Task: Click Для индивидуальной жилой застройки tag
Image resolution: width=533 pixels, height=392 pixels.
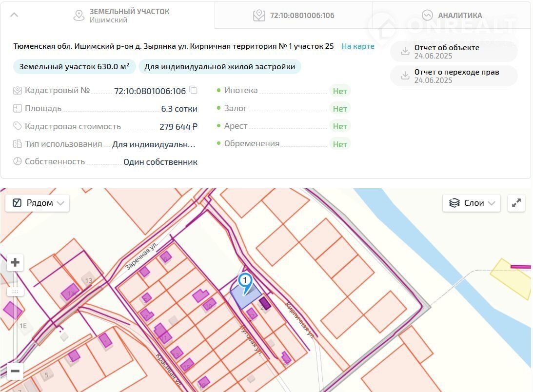Action: pos(219,67)
